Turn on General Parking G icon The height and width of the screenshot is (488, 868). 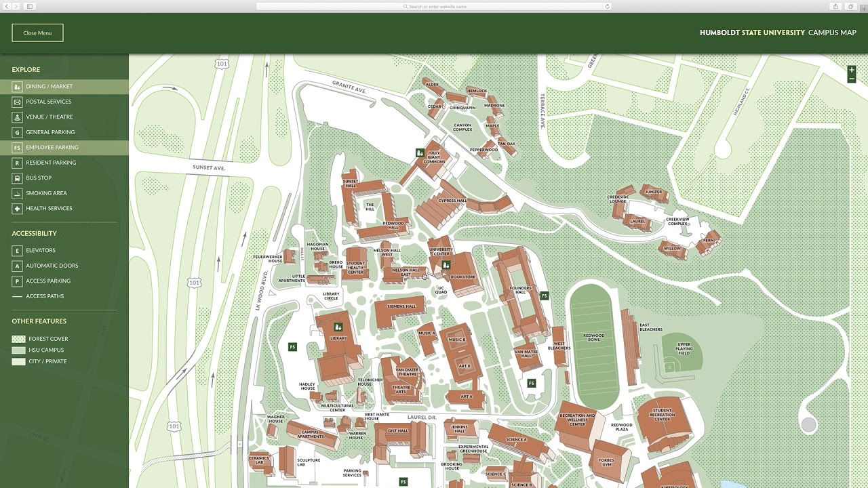tap(18, 132)
